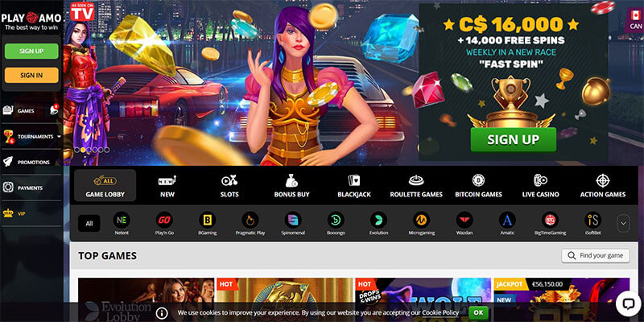Open Promotions in the sidebar
Screen dimensions: 644x322
(31, 162)
